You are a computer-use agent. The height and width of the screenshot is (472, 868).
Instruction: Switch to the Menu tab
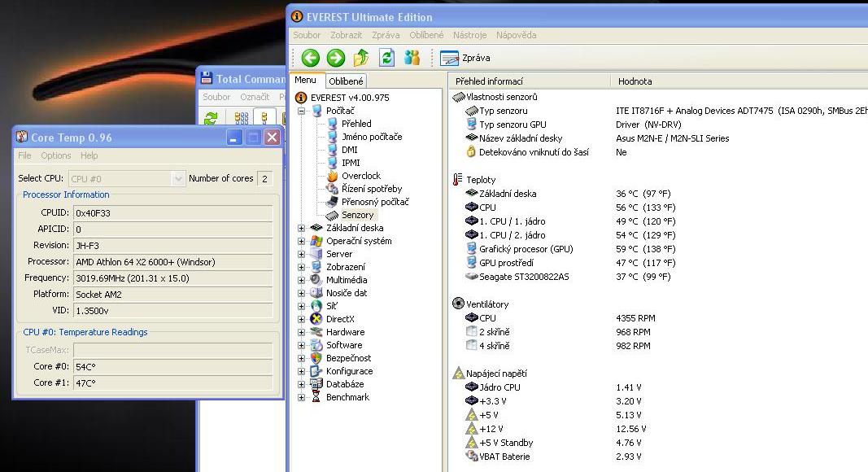click(x=306, y=81)
